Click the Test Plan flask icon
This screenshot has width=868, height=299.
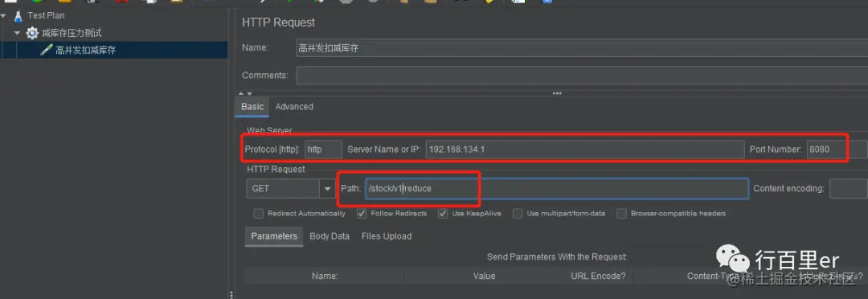pyautogui.click(x=18, y=15)
